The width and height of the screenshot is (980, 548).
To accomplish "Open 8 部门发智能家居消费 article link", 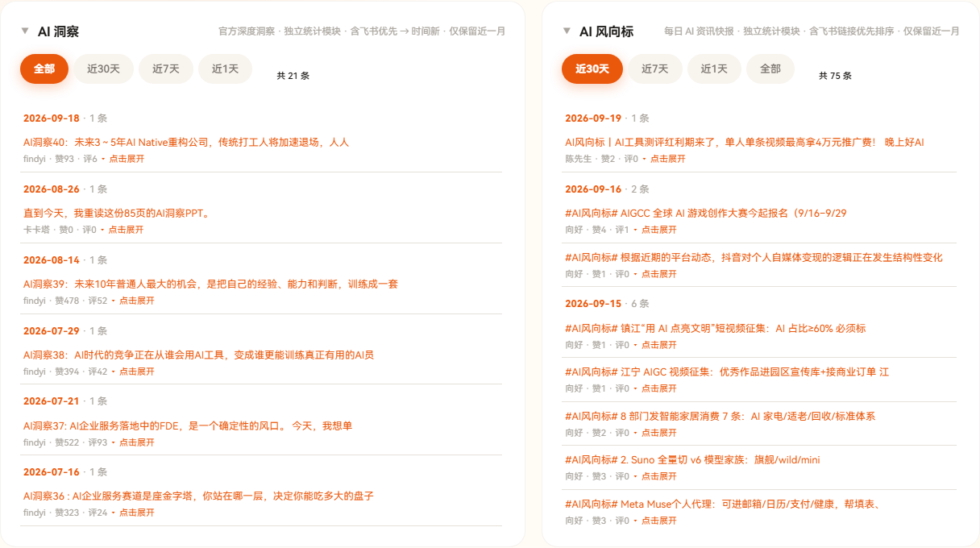I will coord(720,417).
